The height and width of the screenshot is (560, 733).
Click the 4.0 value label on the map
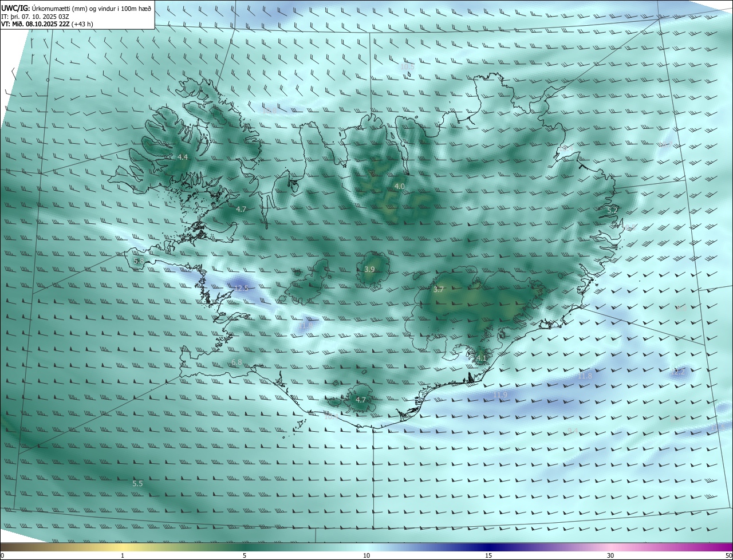pyautogui.click(x=400, y=187)
